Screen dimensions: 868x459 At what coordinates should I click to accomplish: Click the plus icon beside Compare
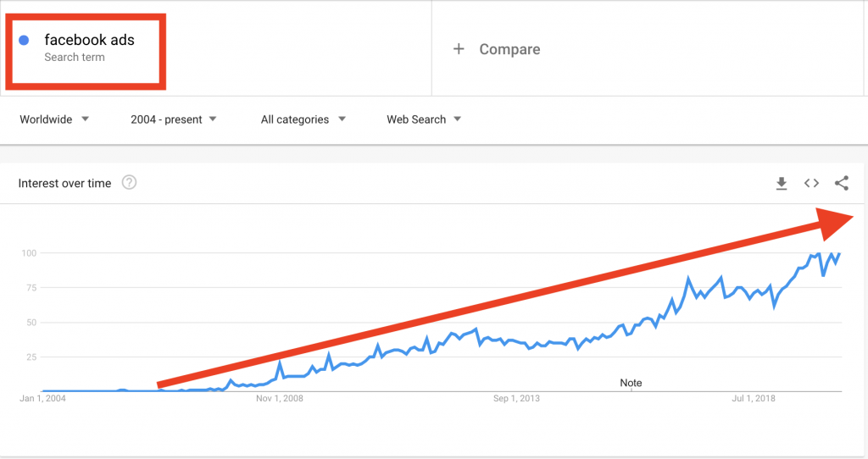(x=459, y=49)
